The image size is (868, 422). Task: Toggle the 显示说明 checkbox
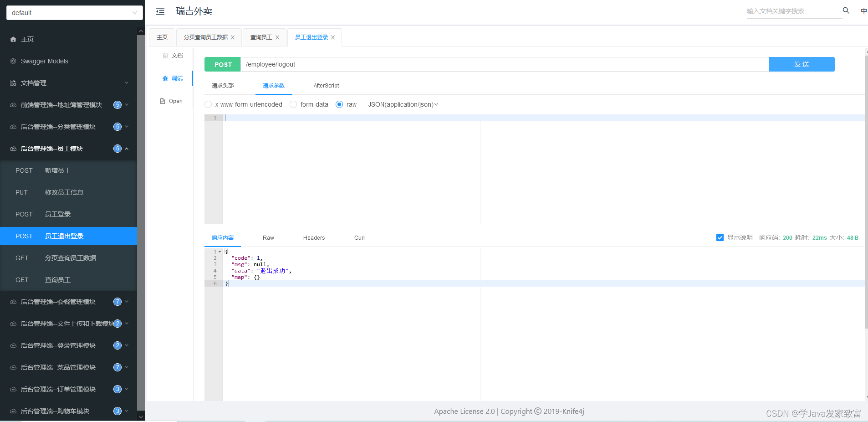tap(720, 237)
